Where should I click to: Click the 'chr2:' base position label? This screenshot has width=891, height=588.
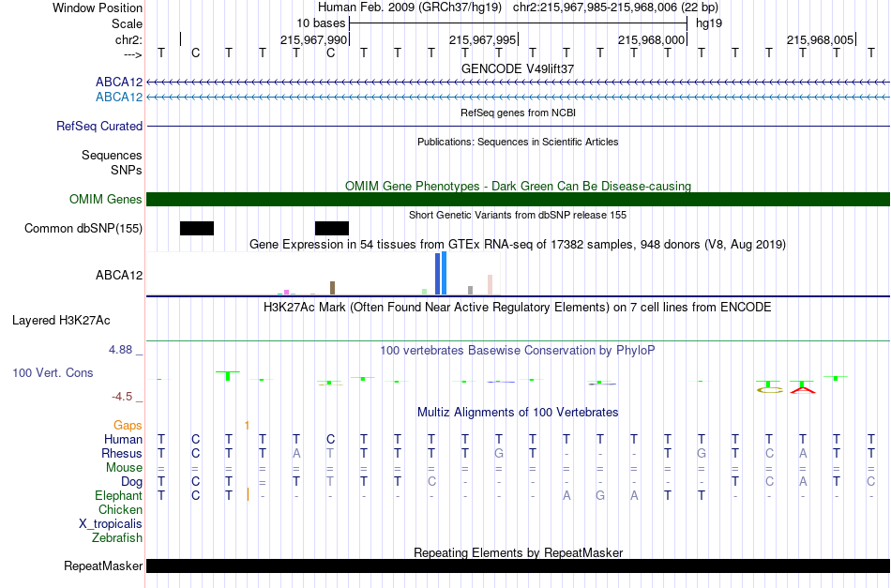128,39
